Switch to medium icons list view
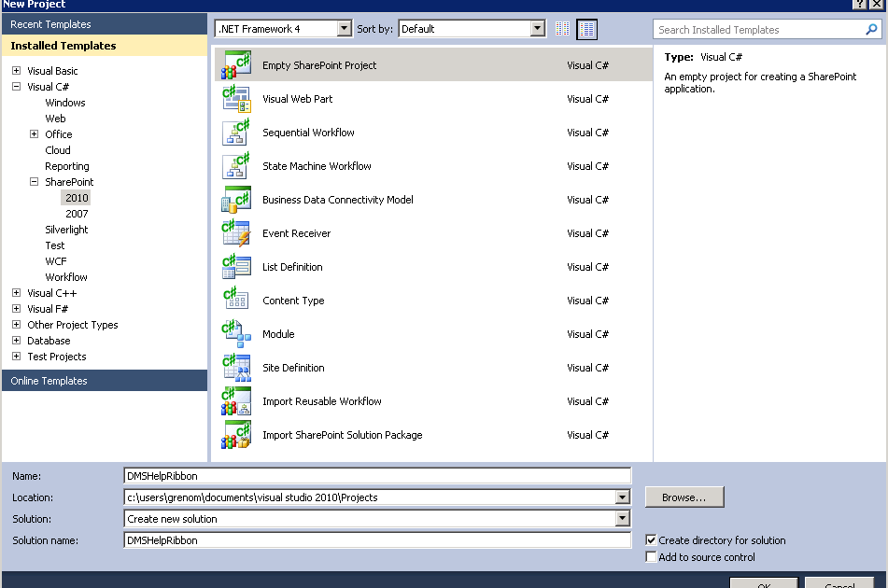The width and height of the screenshot is (888, 588). [x=586, y=29]
